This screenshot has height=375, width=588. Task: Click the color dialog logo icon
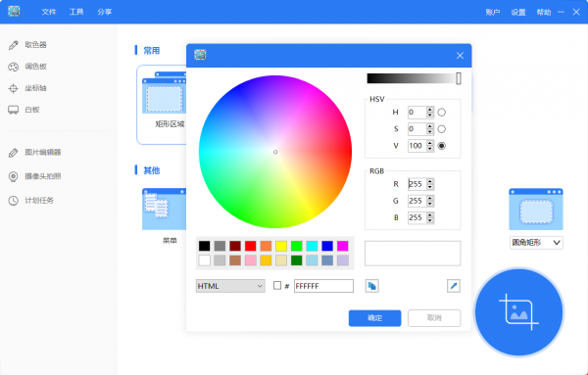pyautogui.click(x=200, y=55)
